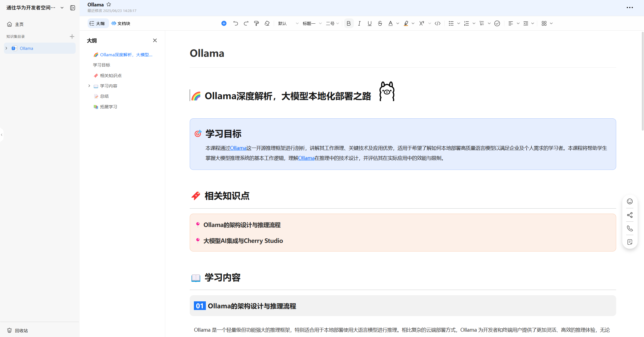Insert inline code with code icon
Screen dimensions: 644x337
pos(438,23)
